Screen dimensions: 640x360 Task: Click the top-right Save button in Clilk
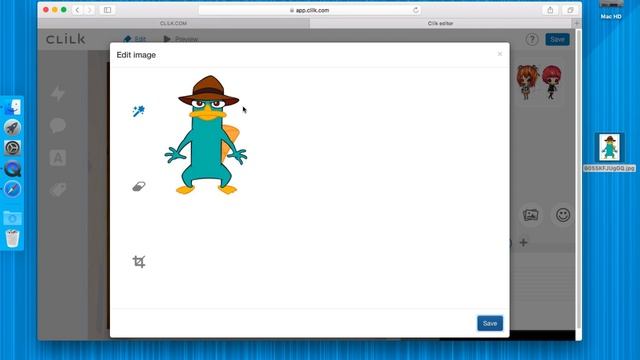coord(557,40)
